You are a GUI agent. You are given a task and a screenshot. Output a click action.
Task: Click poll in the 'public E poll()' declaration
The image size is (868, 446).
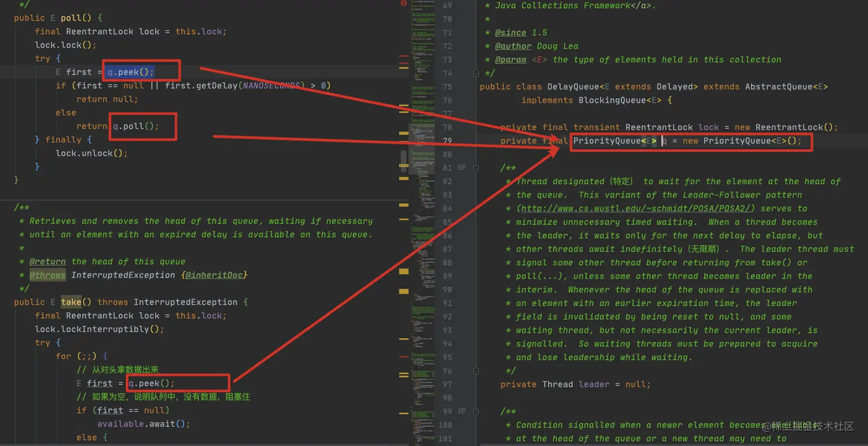coord(71,18)
